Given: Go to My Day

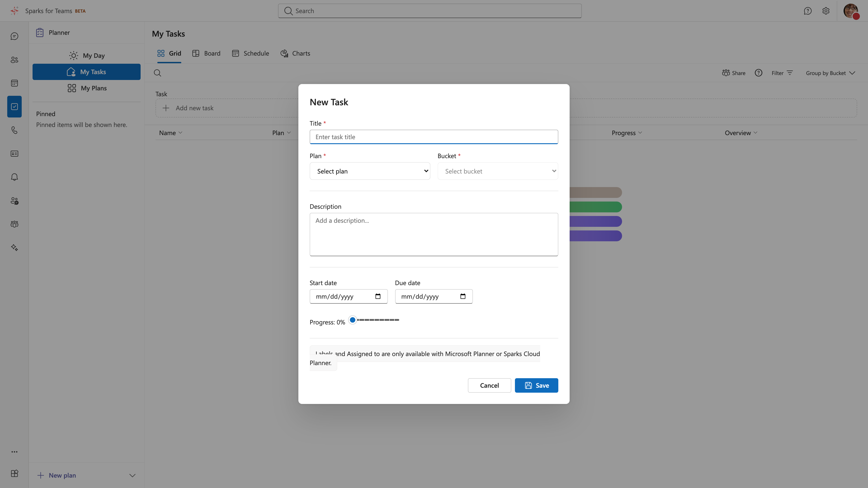Looking at the screenshot, I should coord(87,56).
